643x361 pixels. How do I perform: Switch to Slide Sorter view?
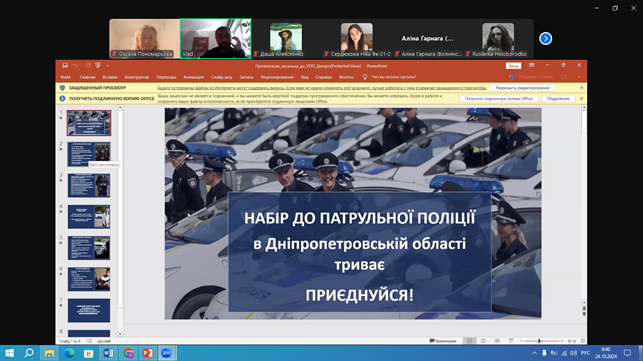pyautogui.click(x=483, y=341)
